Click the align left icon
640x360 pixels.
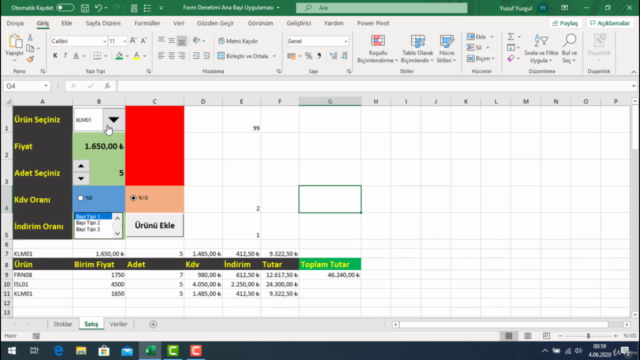(161, 56)
